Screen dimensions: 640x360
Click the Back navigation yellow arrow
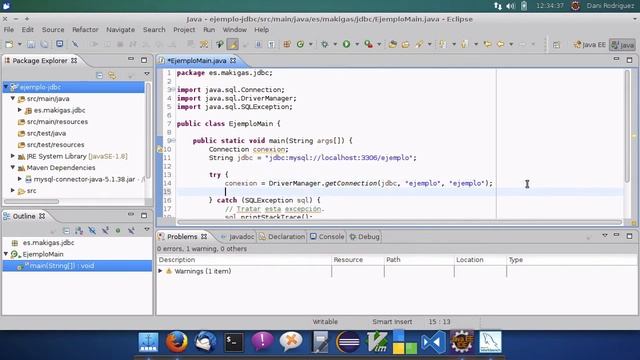pos(501,44)
